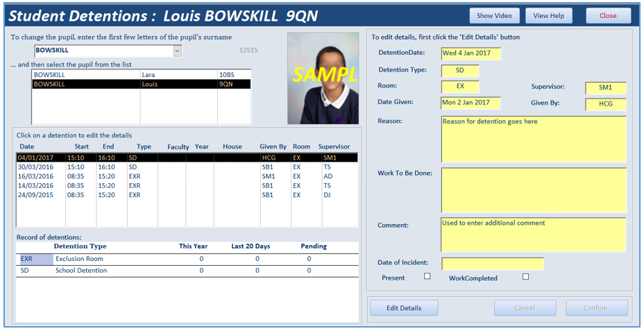Click the This Year column header
Image resolution: width=644 pixels, height=331 pixels.
[193, 246]
